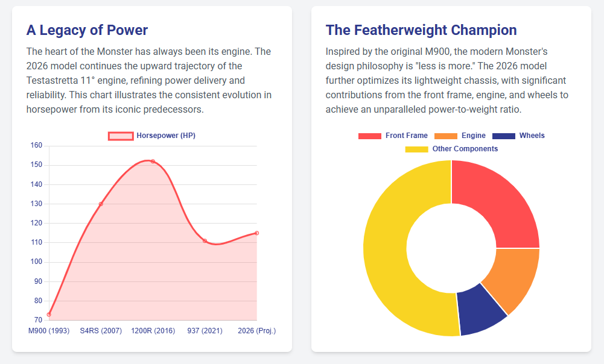Click the A Legacy of Power heading
The height and width of the screenshot is (364, 604).
tap(87, 30)
